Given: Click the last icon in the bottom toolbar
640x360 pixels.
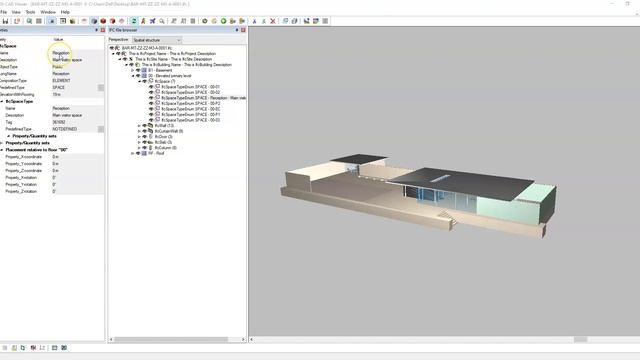Looking at the screenshot, I should coord(64,348).
